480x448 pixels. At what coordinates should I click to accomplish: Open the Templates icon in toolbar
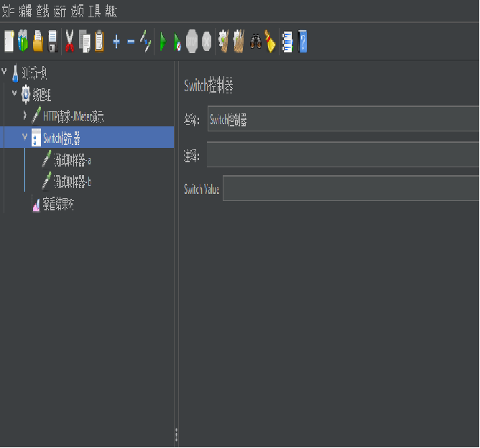[23, 42]
